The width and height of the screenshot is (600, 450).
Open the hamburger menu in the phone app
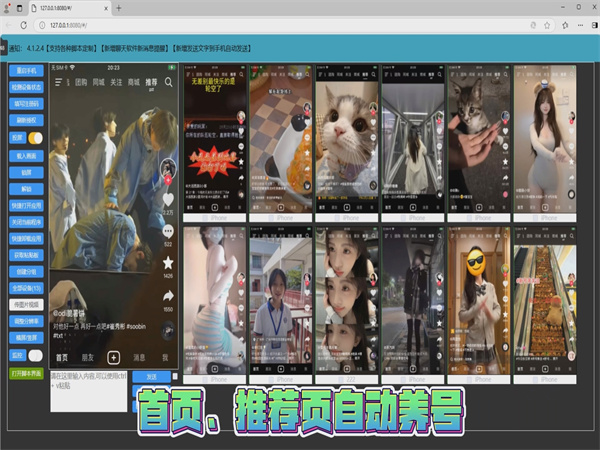click(x=59, y=82)
